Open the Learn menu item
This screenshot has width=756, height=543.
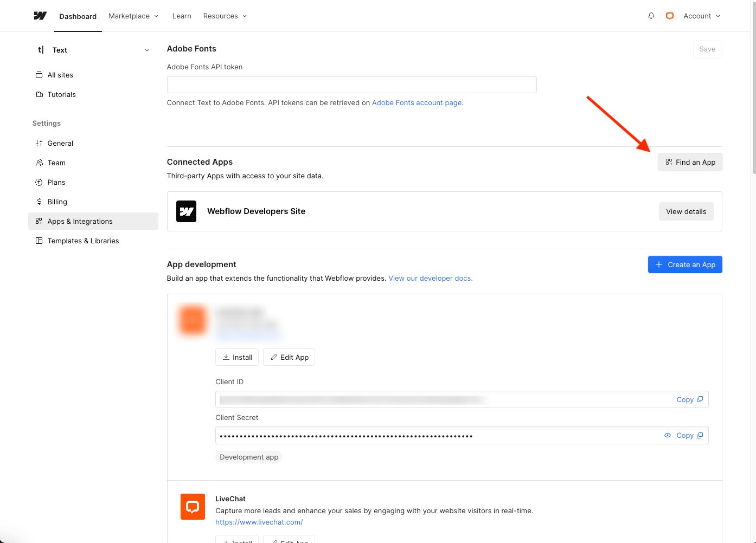[x=182, y=16]
